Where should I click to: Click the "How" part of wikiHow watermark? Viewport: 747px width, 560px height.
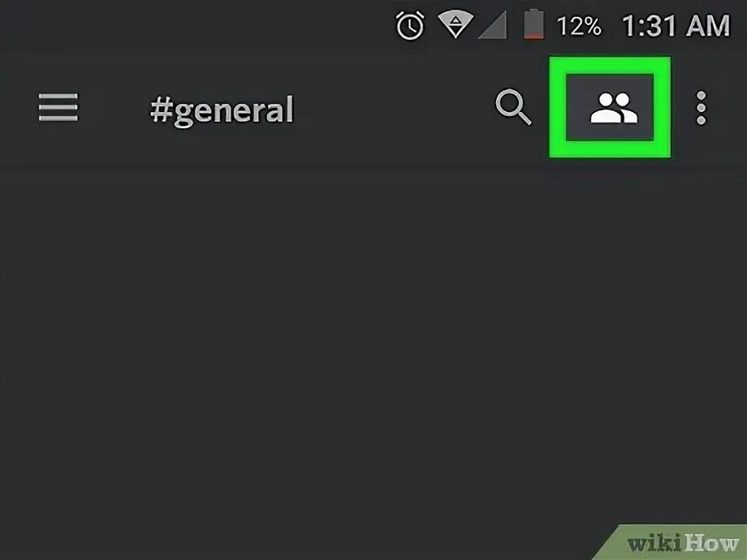(712, 543)
